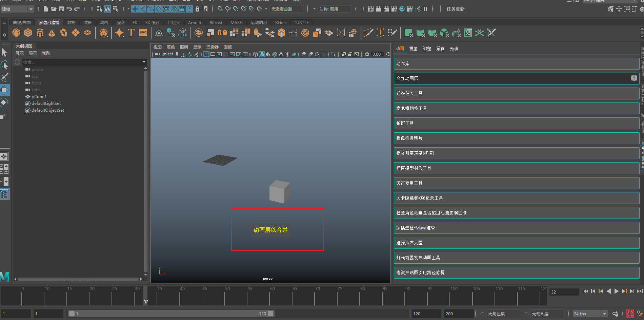The width and height of the screenshot is (644, 320).
Task: Save the scene with the floppy-disk icon
Action: point(61,9)
